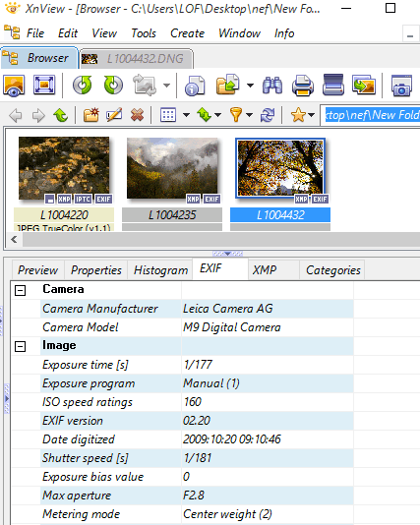Click the red X delete icon
Image resolution: width=420 pixels, height=525 pixels.
[x=138, y=115]
